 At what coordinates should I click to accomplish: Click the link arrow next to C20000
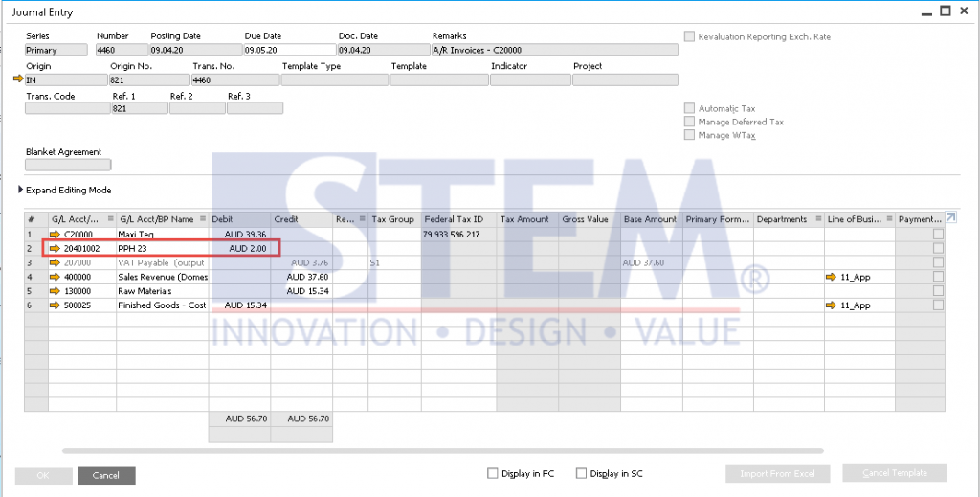56,235
